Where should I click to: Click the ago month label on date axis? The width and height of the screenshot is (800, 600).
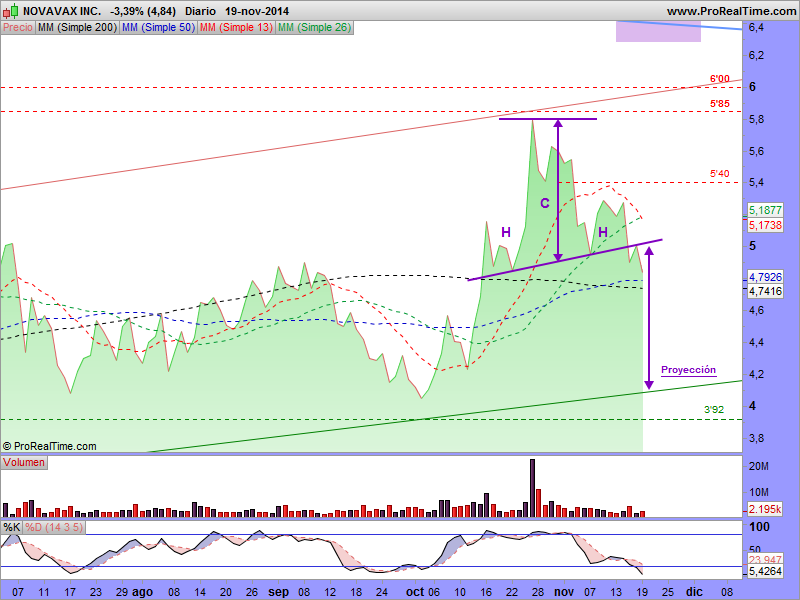click(x=142, y=592)
